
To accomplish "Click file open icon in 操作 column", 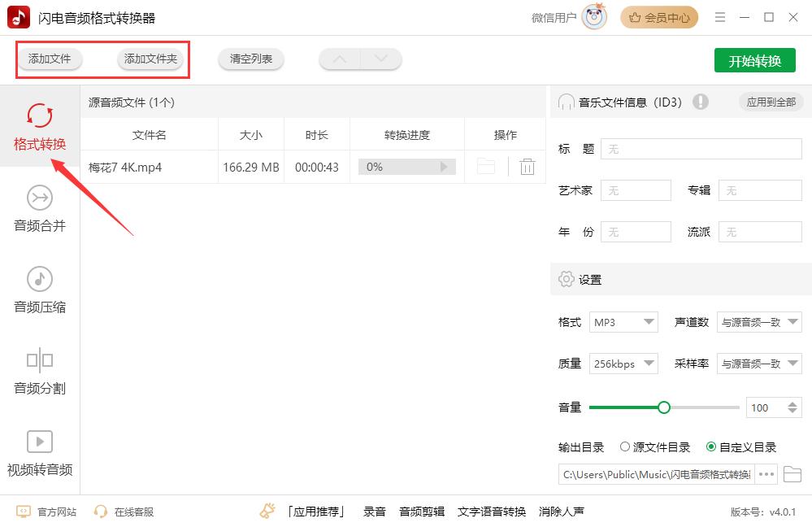I will click(485, 167).
